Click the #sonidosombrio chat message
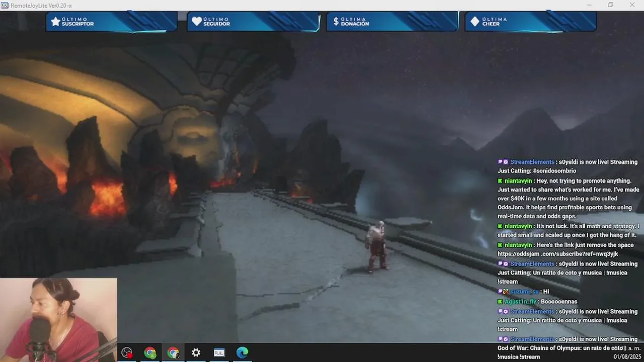The image size is (644, 362). [568, 166]
